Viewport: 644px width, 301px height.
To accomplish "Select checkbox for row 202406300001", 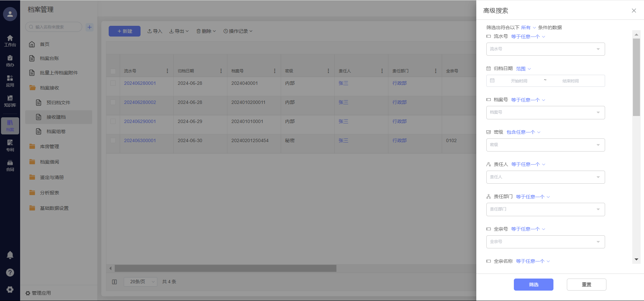I will [x=113, y=140].
